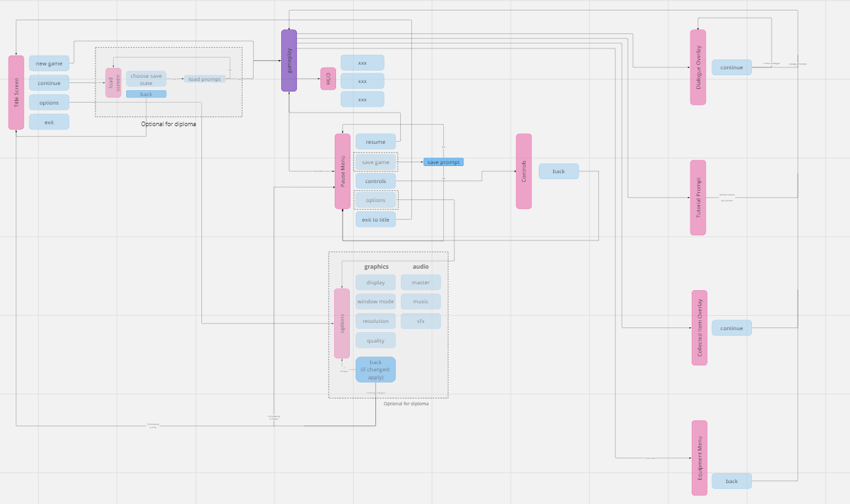
Task: Click the 'resume' box
Action: (x=376, y=142)
